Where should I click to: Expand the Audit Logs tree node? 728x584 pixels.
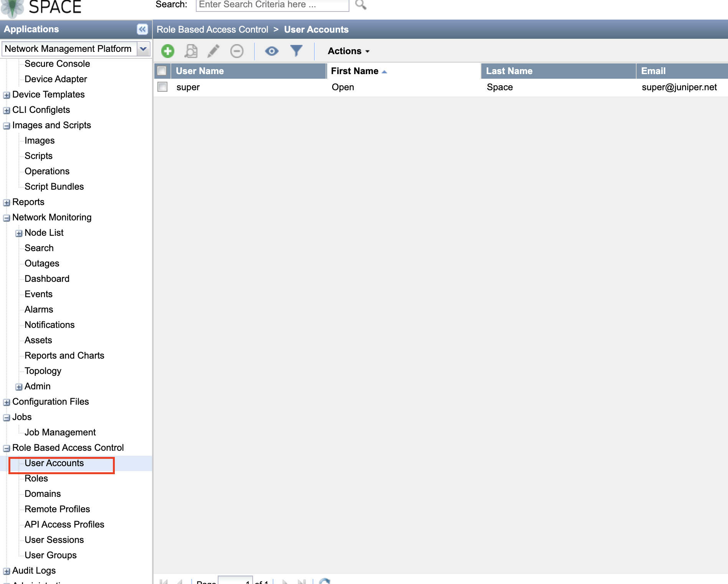(7, 571)
